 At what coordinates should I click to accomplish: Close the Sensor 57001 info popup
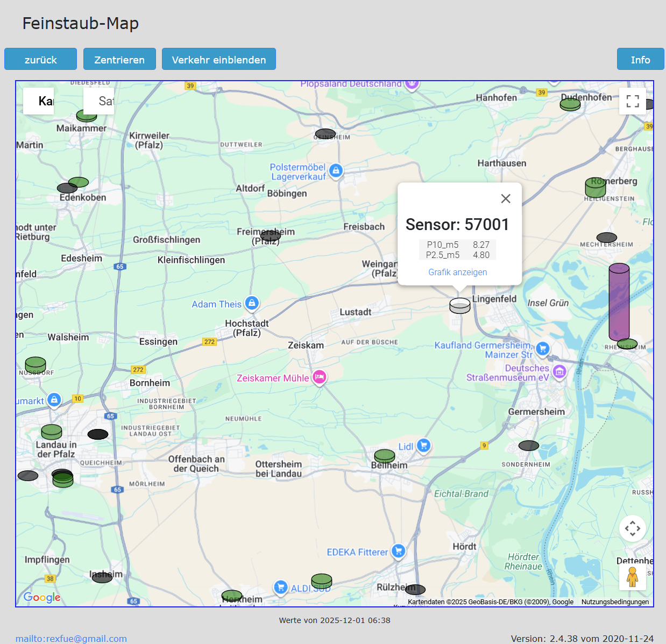click(506, 198)
